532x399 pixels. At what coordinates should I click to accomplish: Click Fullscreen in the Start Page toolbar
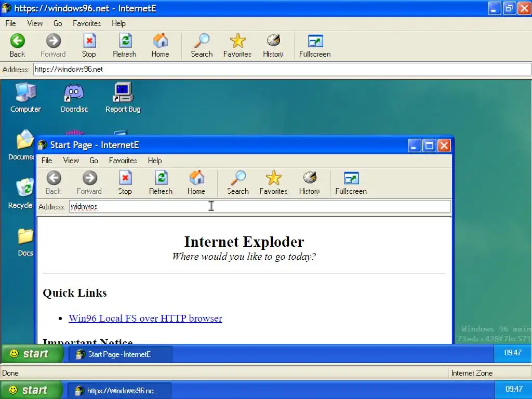click(351, 183)
